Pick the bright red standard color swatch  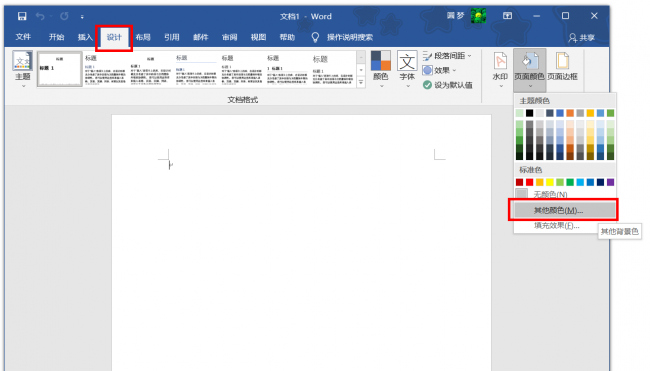click(529, 182)
